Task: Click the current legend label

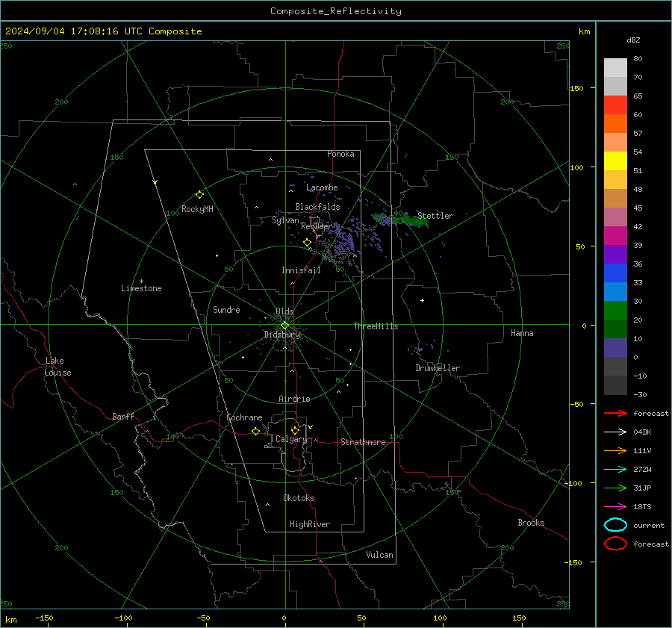Action: [x=649, y=526]
